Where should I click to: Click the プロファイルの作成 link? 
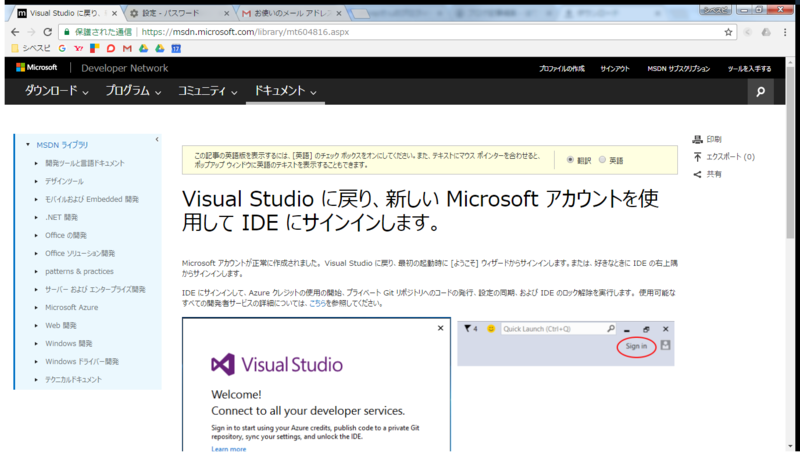tap(562, 69)
